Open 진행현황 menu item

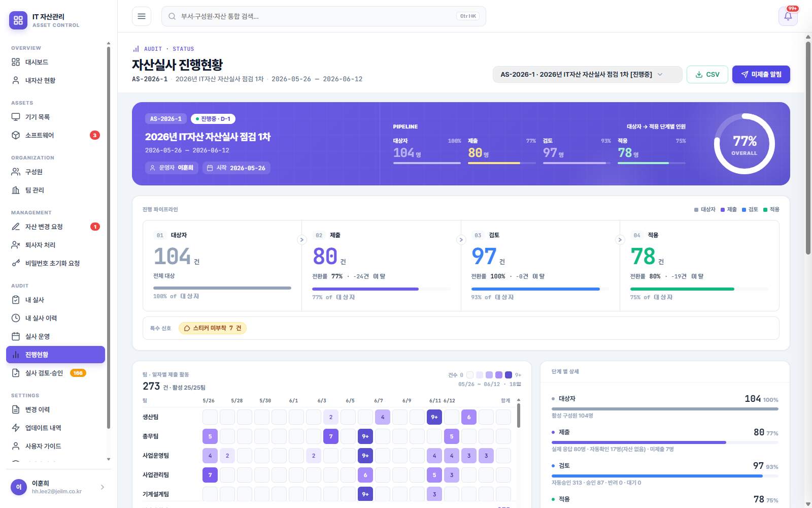click(x=55, y=355)
